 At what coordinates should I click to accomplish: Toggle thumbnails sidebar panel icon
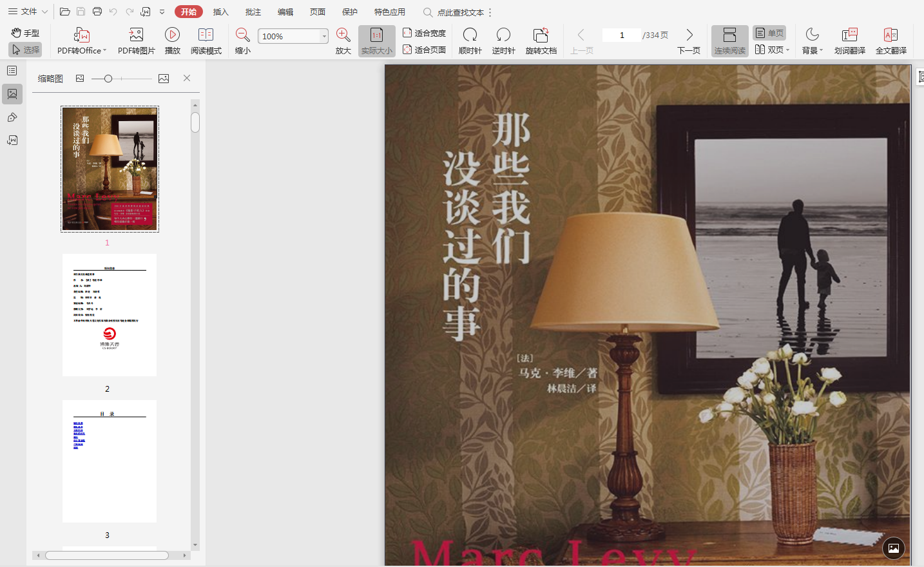(12, 94)
